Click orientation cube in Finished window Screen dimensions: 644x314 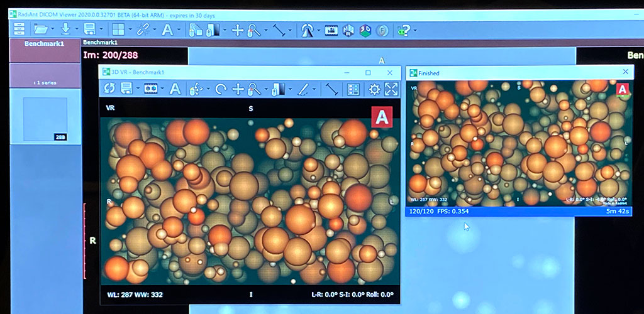tap(623, 89)
